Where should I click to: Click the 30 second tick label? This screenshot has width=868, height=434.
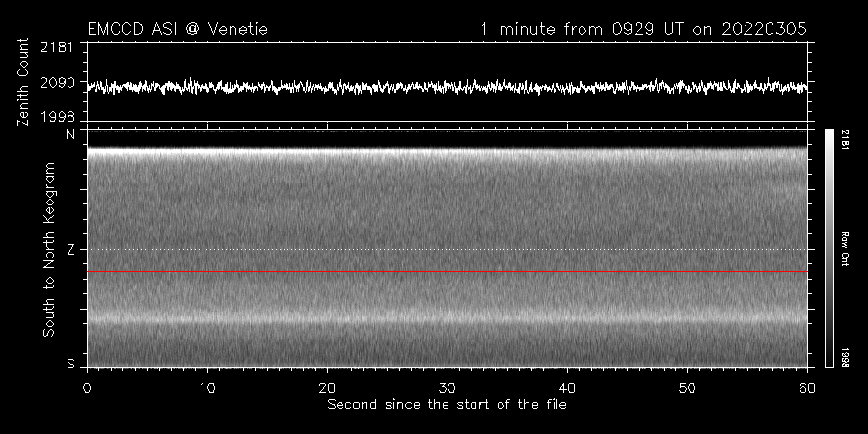tap(448, 388)
